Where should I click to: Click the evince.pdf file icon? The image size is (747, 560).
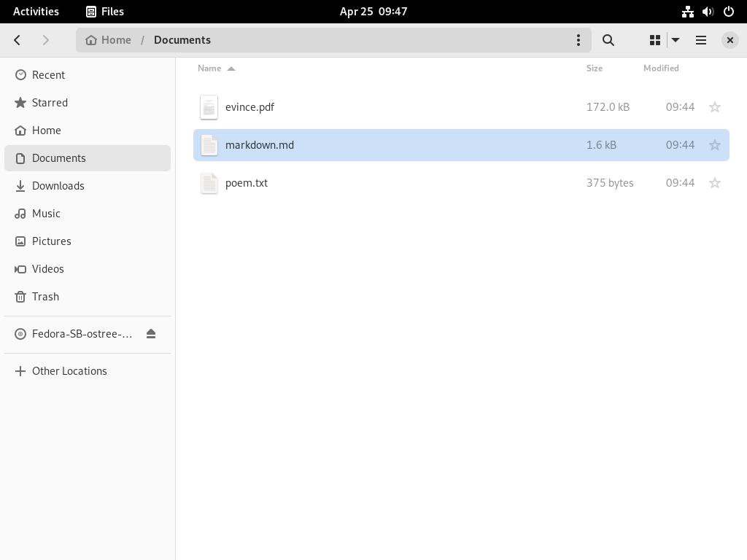209,107
